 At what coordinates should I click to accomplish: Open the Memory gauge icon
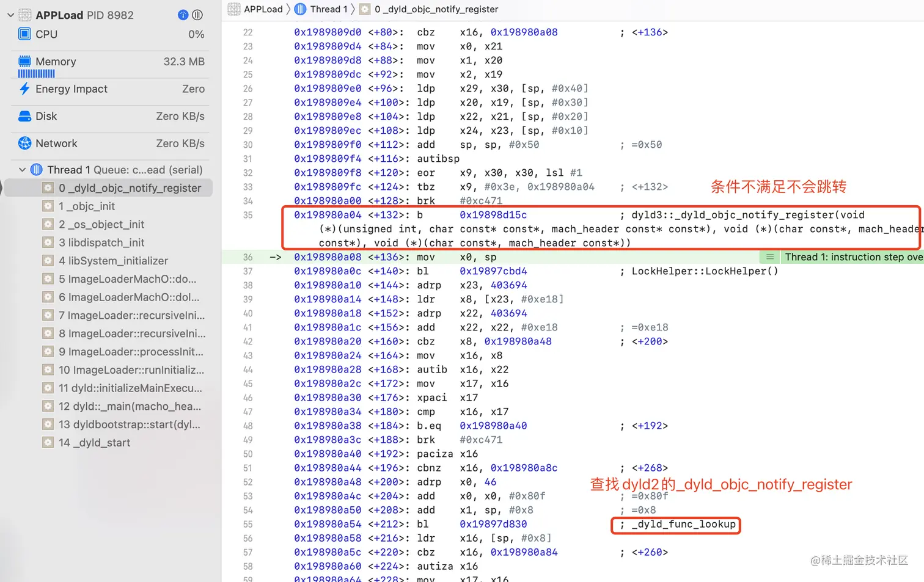[24, 61]
